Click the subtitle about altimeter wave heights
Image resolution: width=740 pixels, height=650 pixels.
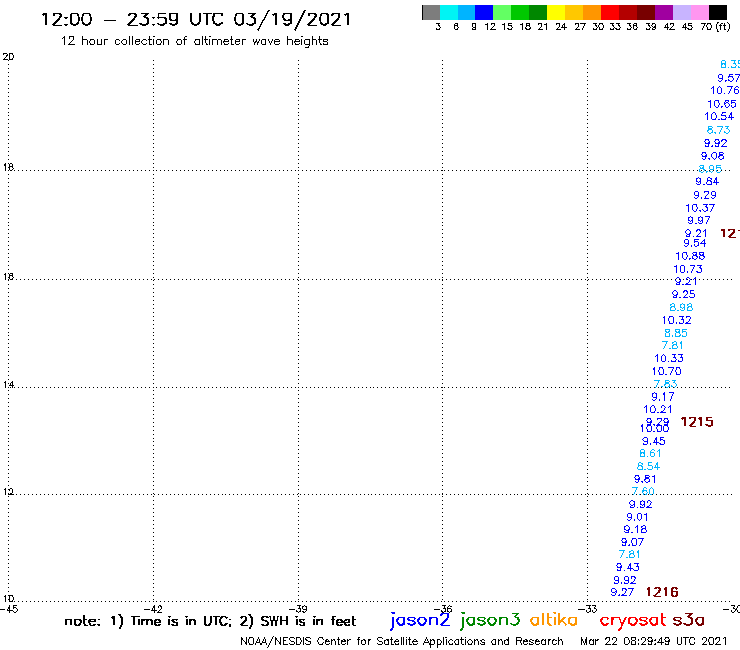pyautogui.click(x=194, y=41)
